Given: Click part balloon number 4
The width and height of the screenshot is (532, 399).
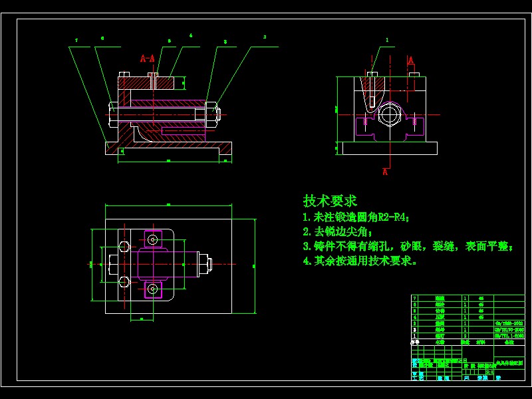Looking at the screenshot, I should click(x=191, y=35).
